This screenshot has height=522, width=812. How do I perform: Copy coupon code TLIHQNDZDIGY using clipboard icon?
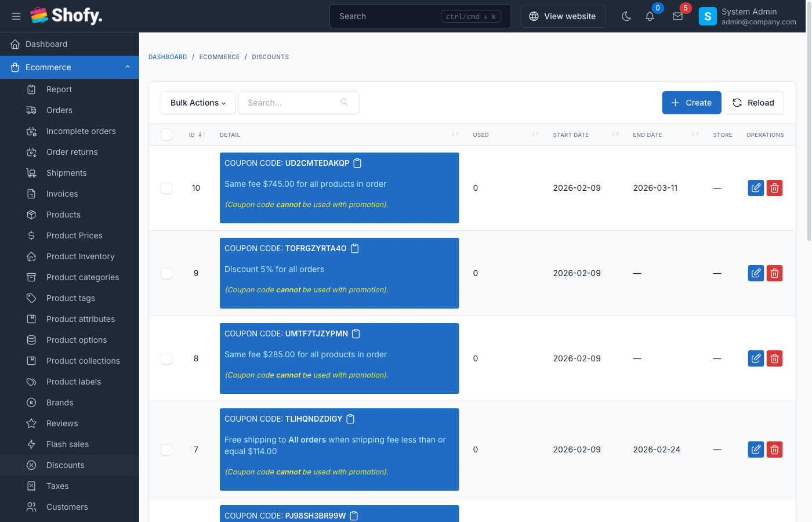coord(350,419)
